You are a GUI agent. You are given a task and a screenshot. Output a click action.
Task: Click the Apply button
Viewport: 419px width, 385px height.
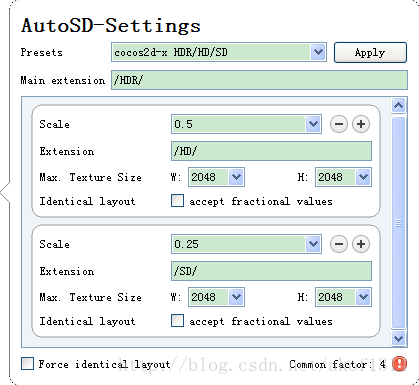click(370, 52)
